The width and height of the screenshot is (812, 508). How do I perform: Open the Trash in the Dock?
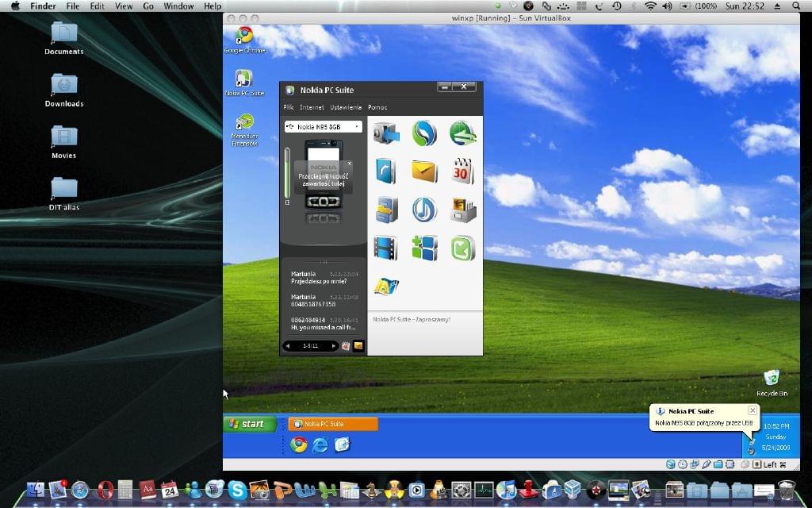point(786,489)
